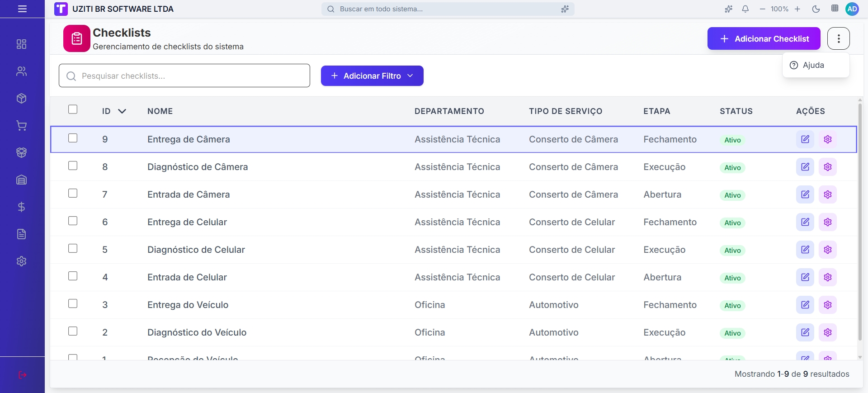Click the Adicionar Checklist button

(x=764, y=39)
